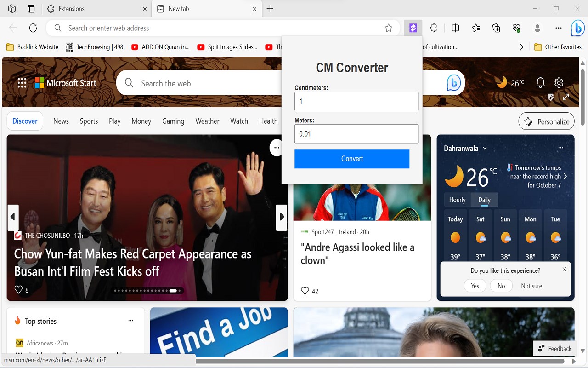Image resolution: width=588 pixels, height=368 pixels.
Task: Click the Meters input field
Action: coord(356,134)
